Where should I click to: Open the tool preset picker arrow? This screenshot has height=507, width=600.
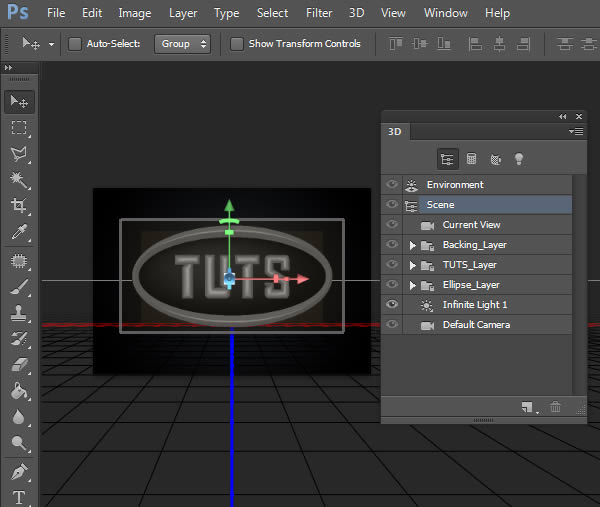[x=51, y=44]
